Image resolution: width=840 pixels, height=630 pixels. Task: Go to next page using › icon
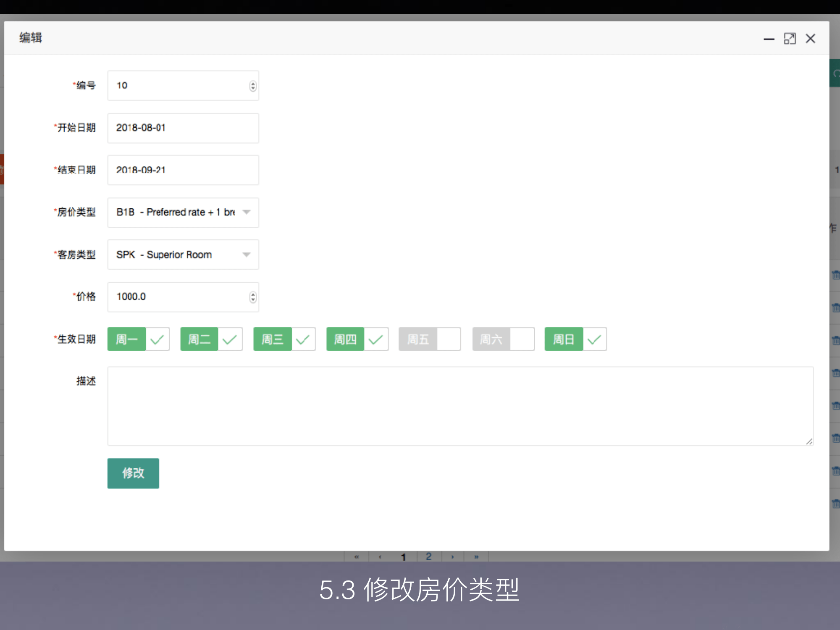click(x=452, y=556)
